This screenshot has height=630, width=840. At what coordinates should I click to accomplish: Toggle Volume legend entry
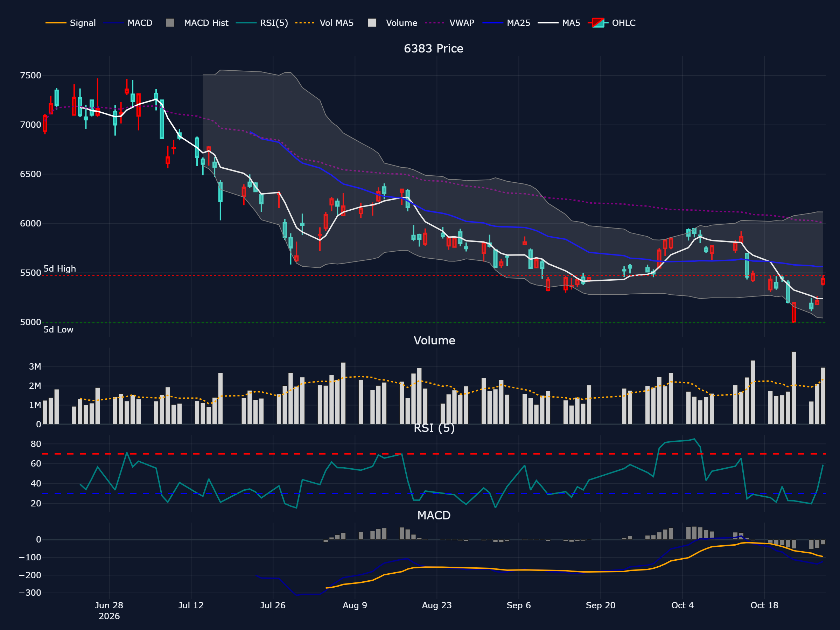pos(393,23)
